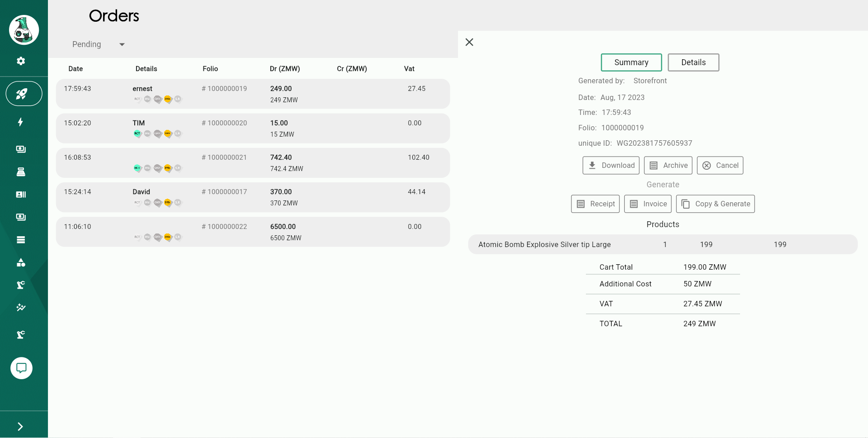Expand the sidebar with the bottom chevron
Image resolution: width=868 pixels, height=438 pixels.
20,427
